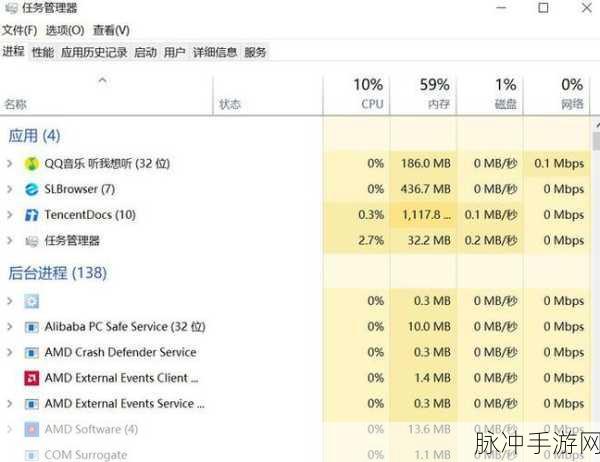Click the 任务管理器 process row icon
The height and width of the screenshot is (462, 600).
32,241
